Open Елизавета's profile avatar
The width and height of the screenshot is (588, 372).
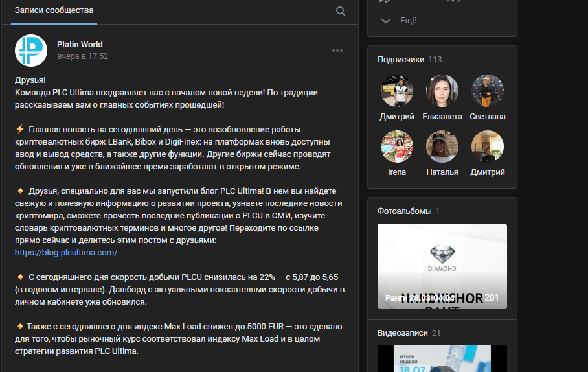442,91
